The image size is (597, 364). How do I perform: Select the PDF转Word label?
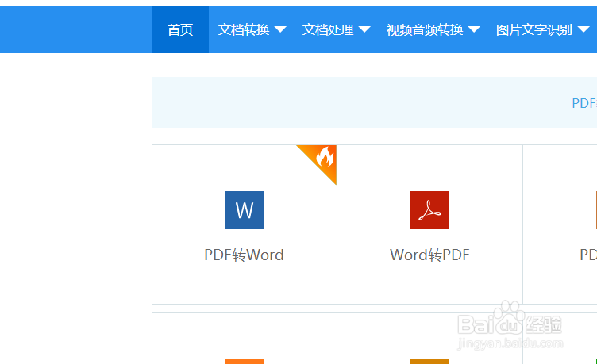pyautogui.click(x=244, y=255)
